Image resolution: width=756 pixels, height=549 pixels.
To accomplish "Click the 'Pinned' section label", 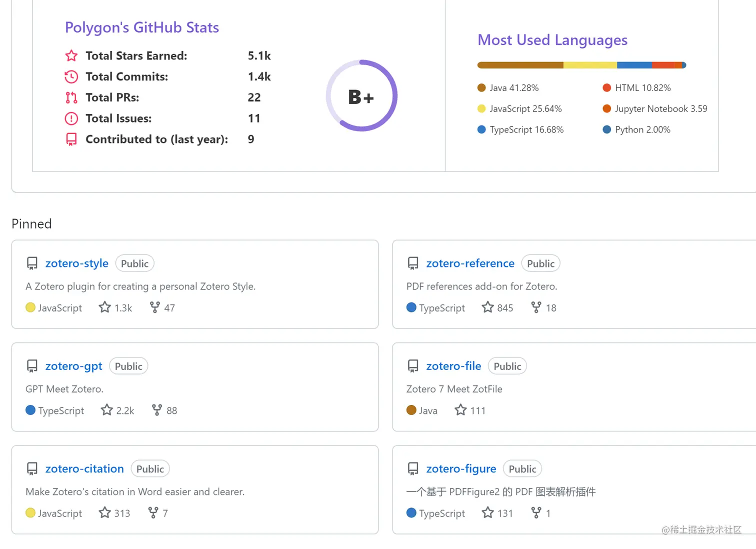I will tap(31, 223).
